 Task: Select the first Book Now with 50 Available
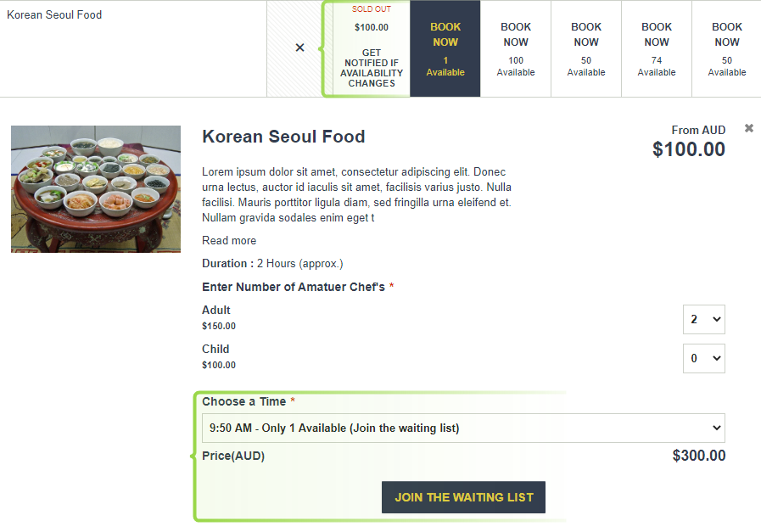(585, 48)
